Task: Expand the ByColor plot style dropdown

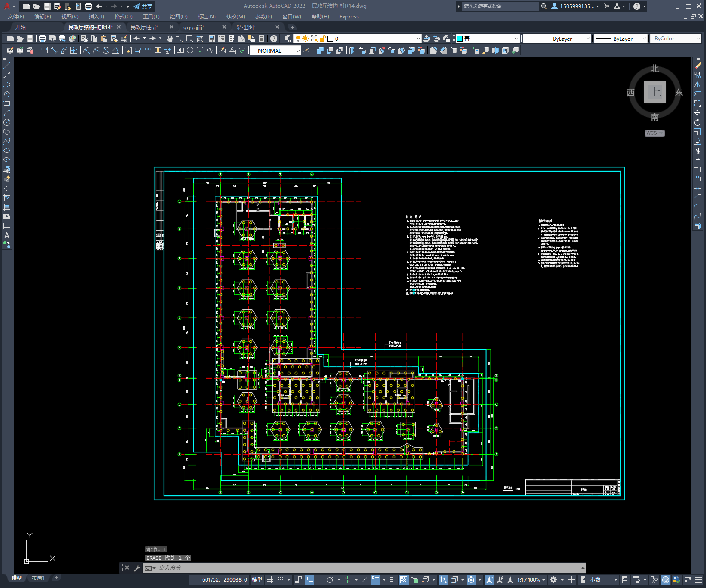Action: coord(676,39)
